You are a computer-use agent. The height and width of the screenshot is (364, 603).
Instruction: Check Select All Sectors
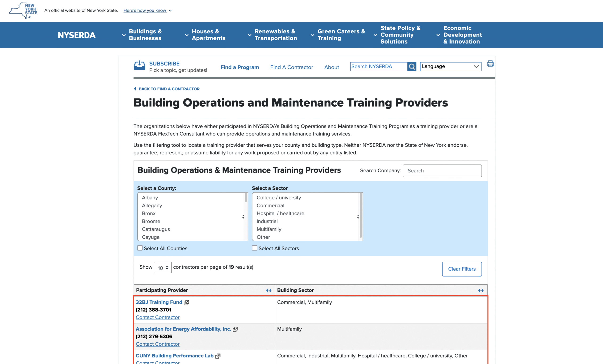(255, 248)
